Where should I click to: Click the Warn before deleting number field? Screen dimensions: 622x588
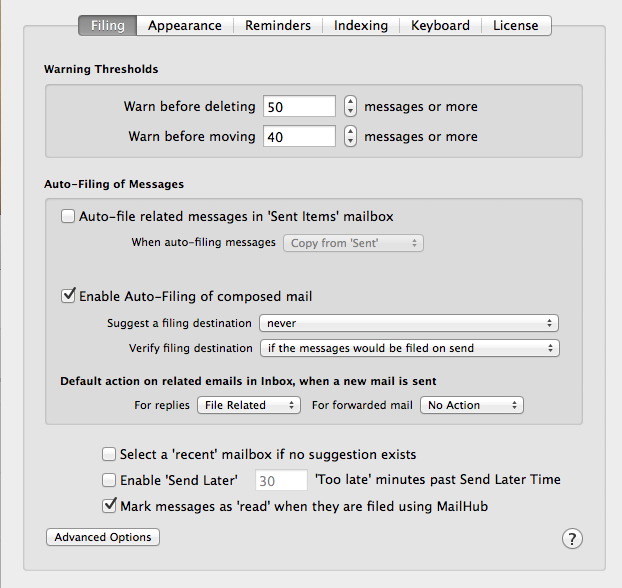(299, 106)
